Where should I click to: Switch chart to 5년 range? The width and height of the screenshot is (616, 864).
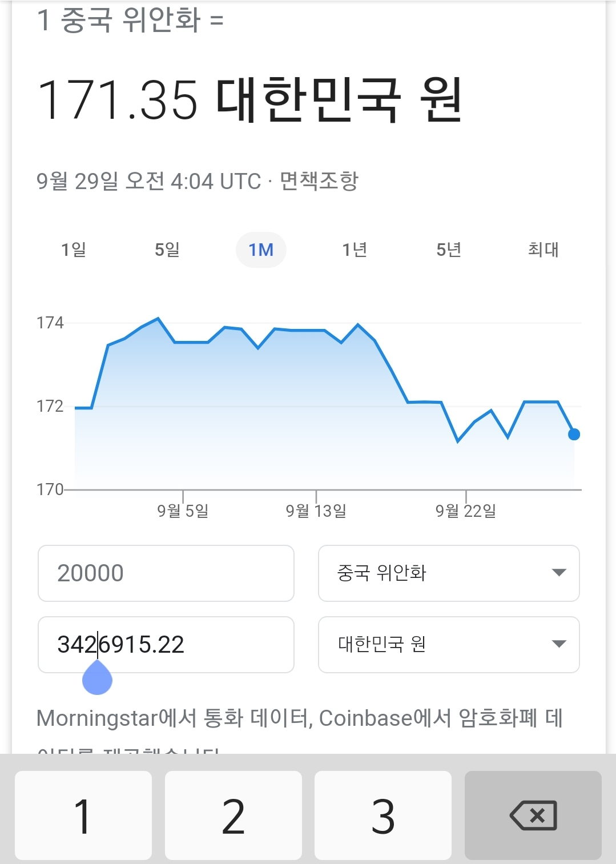[x=449, y=250]
